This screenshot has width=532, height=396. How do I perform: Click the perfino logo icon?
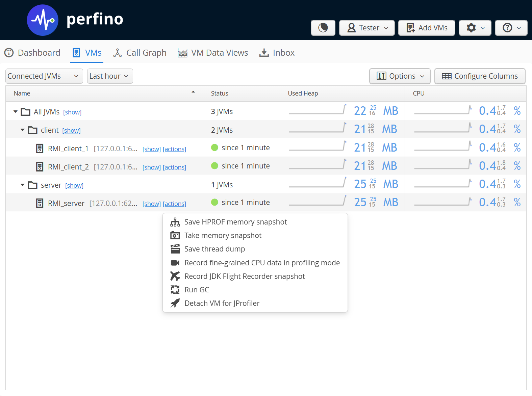click(x=43, y=20)
